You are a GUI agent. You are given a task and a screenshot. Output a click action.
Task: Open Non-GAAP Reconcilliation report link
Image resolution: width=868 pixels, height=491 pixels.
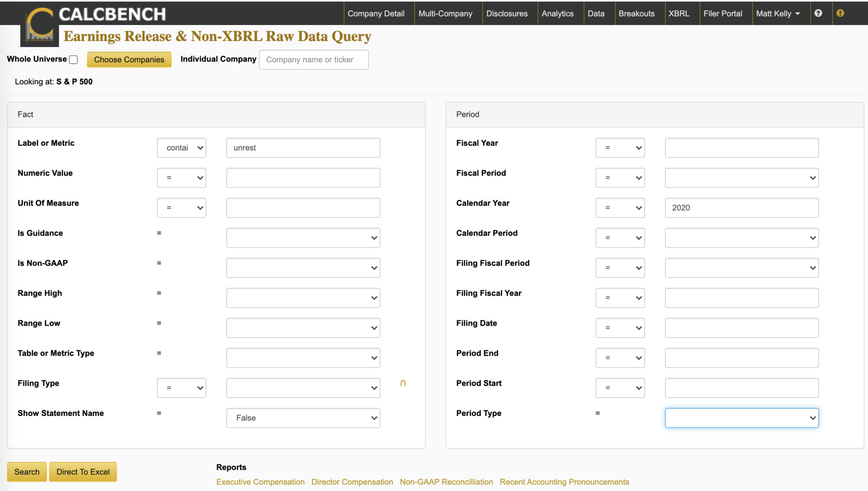446,482
